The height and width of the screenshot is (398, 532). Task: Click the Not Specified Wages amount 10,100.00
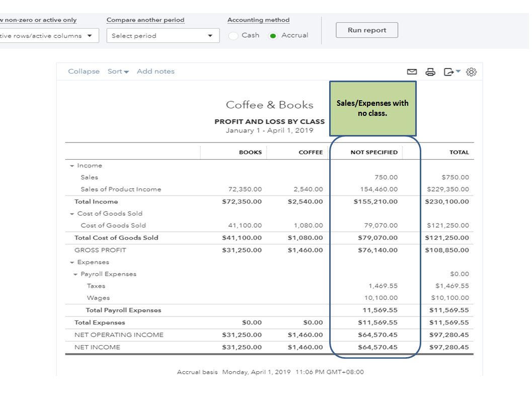pyautogui.click(x=381, y=298)
